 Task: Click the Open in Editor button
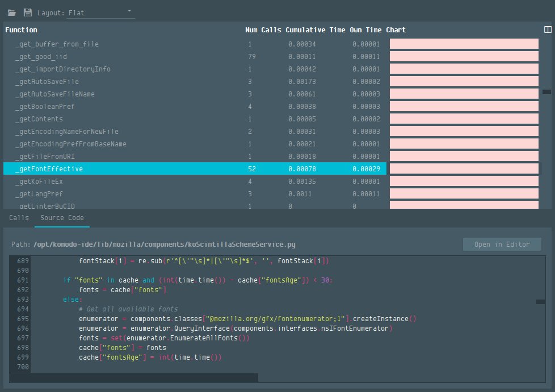tap(502, 244)
